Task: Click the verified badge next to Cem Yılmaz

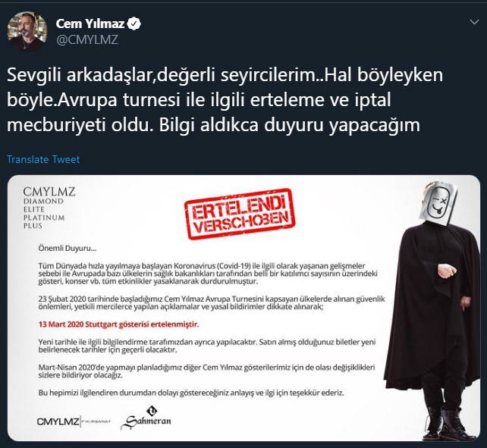Action: (134, 24)
